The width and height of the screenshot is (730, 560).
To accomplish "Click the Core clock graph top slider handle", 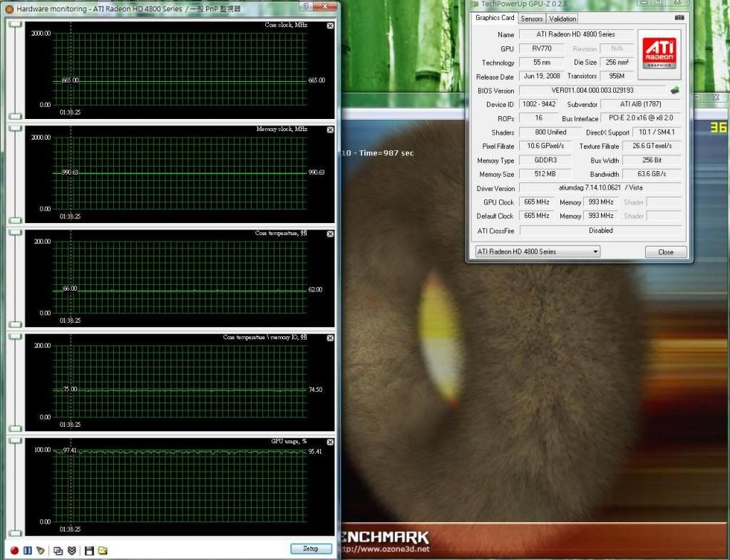I will point(16,24).
